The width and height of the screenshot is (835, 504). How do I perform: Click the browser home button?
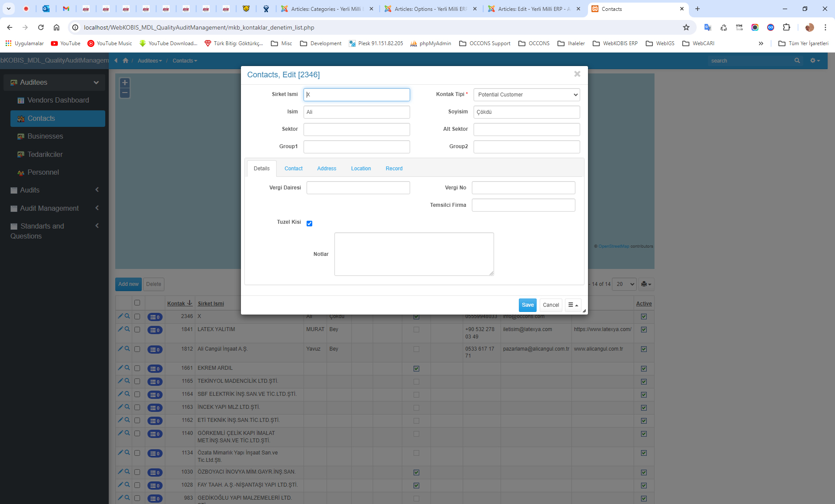[57, 27]
